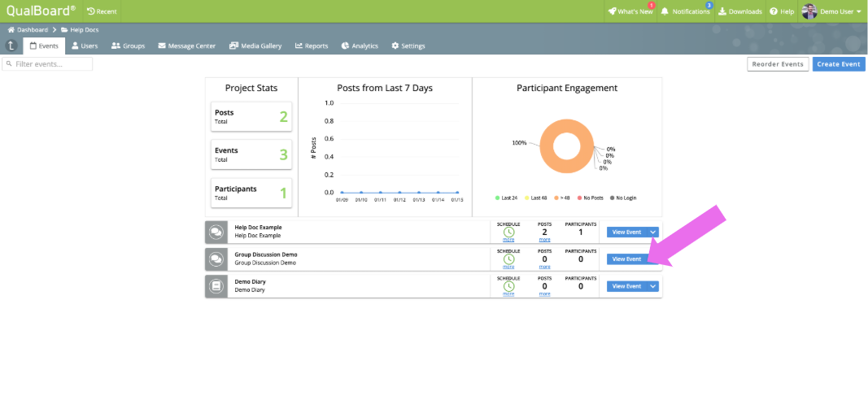The height and width of the screenshot is (413, 868).
Task: Open the Help menu
Action: [x=782, y=11]
